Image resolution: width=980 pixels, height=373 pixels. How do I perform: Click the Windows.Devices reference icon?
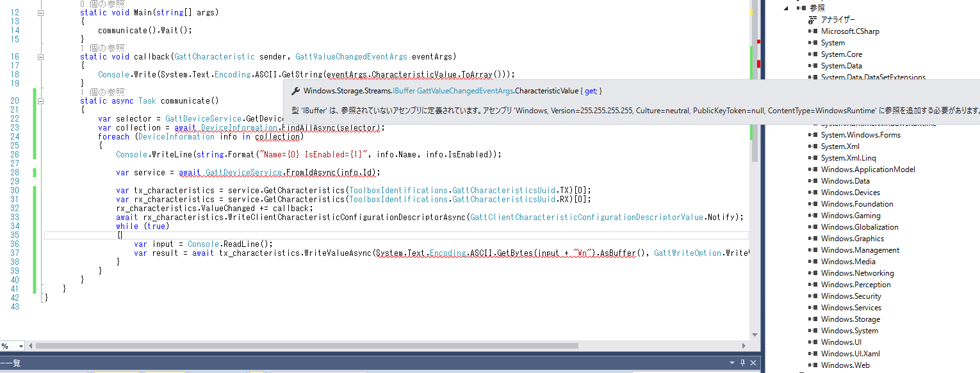pos(813,193)
